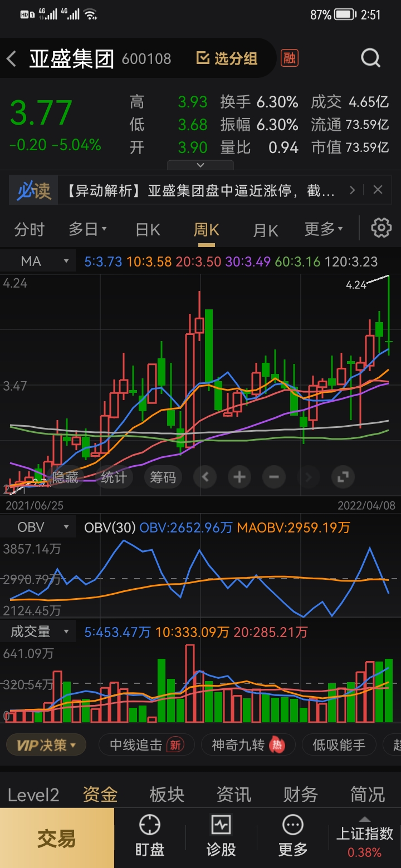Move chart right with arrow button
This screenshot has height=868, width=401.
click(309, 477)
